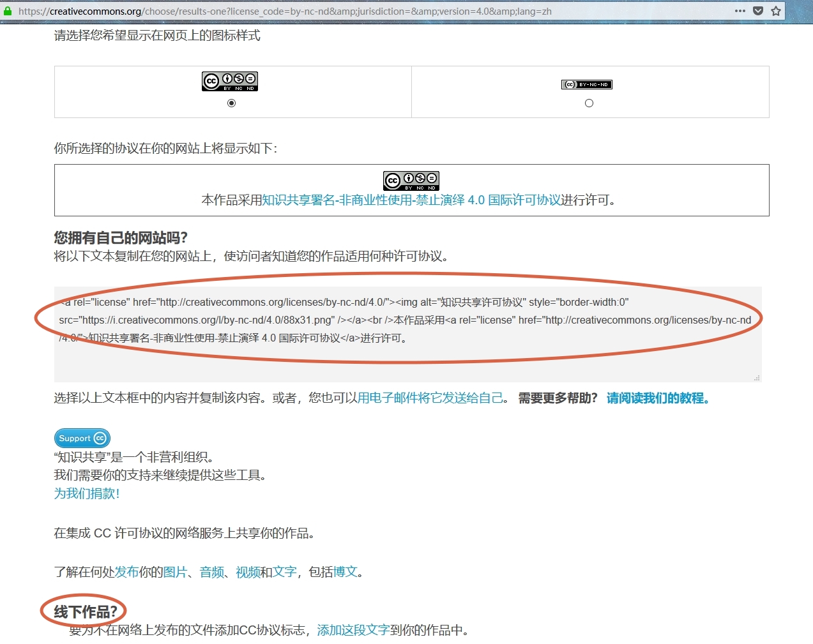Open the 添加这段文字 link
The width and height of the screenshot is (813, 644).
click(353, 631)
